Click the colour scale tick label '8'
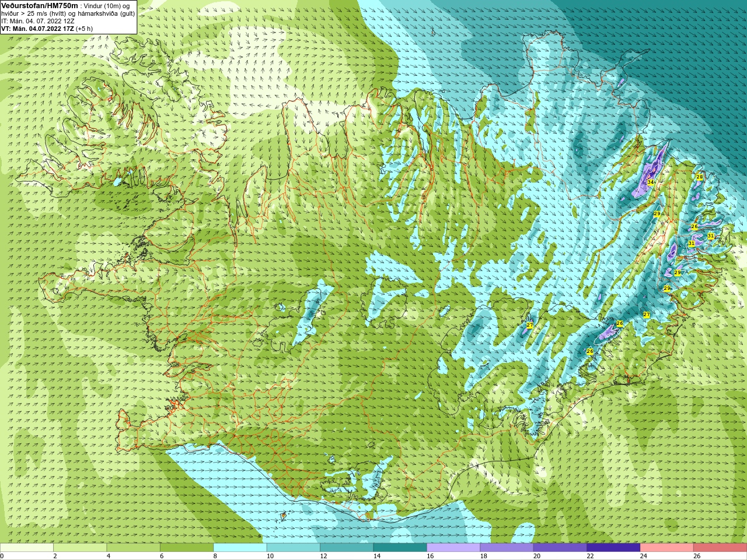747x560 pixels. click(215, 556)
